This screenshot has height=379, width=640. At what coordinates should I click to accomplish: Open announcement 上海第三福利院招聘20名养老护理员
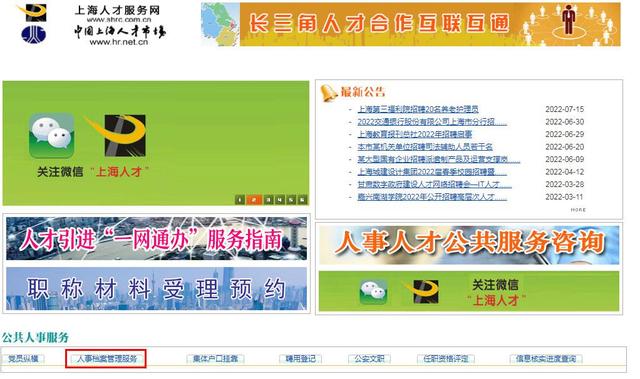[x=418, y=109]
